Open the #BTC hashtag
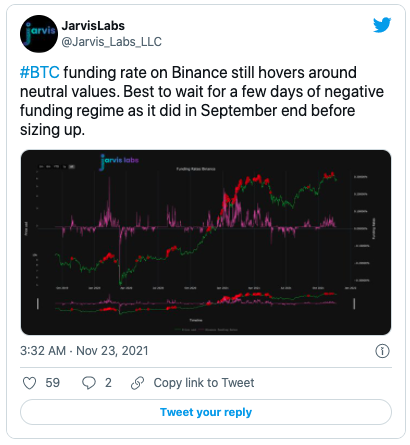 [40, 72]
